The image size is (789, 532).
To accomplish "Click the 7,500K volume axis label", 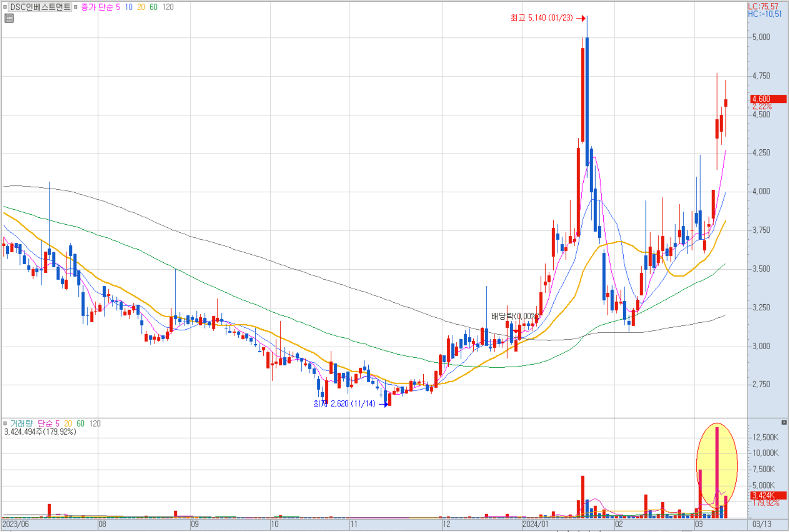I will coord(764,469).
